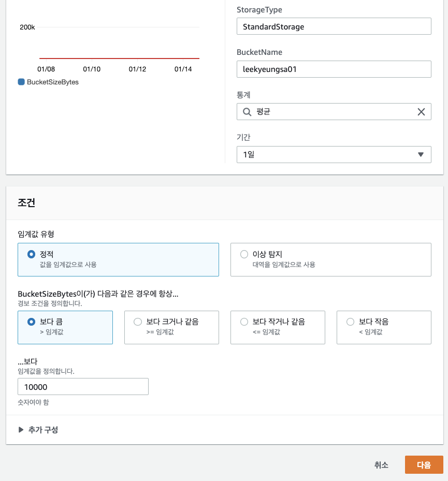This screenshot has width=448, height=481.
Task: Choose the 보다 큼 condition
Action: (x=32, y=322)
